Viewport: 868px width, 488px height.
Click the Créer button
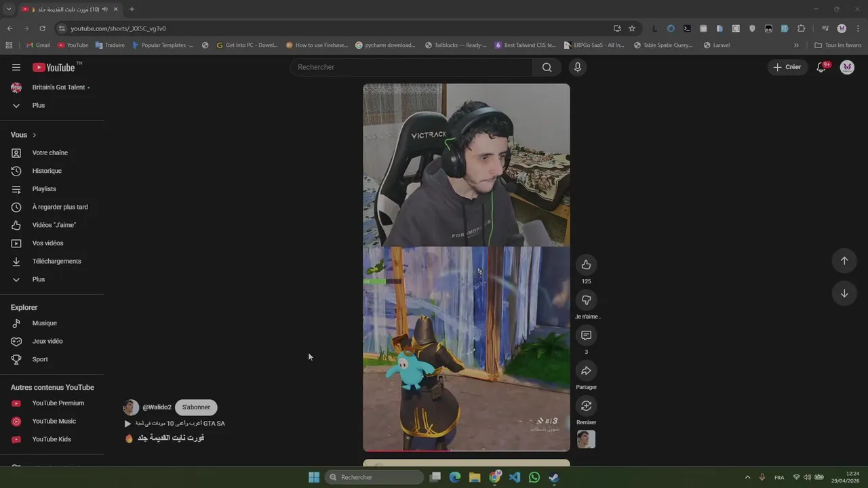click(x=787, y=67)
